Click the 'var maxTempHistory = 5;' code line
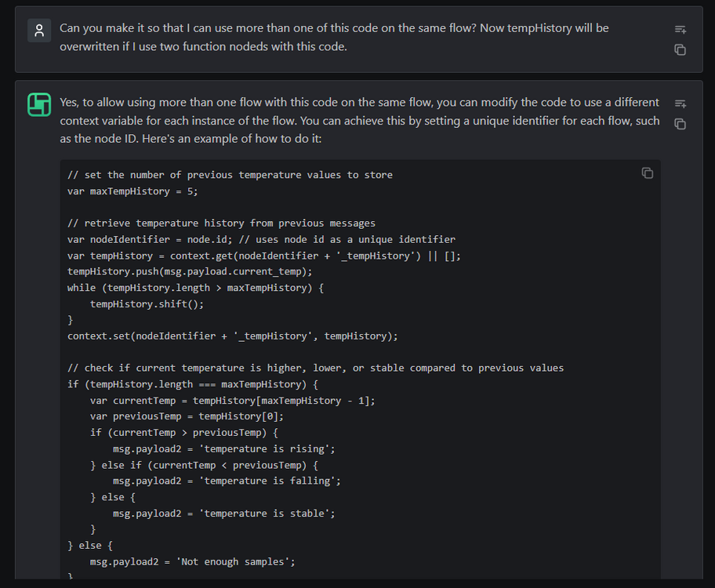The image size is (715, 588). [132, 191]
